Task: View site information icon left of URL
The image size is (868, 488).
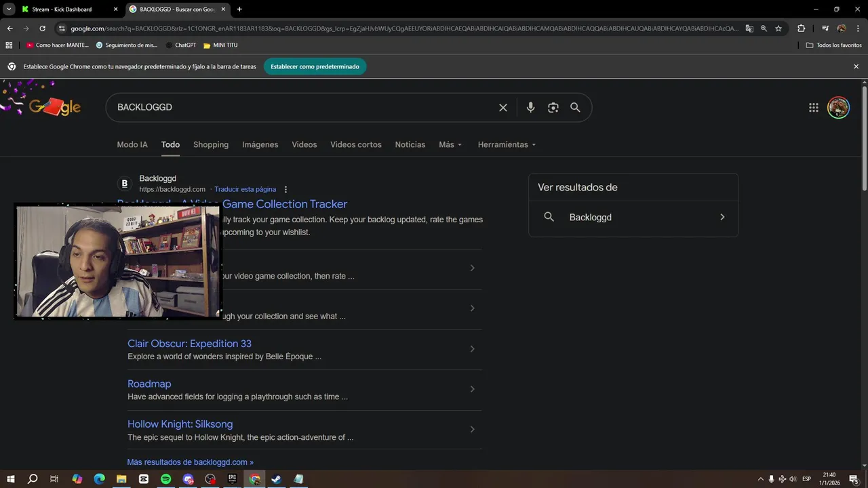Action: [x=62, y=28]
